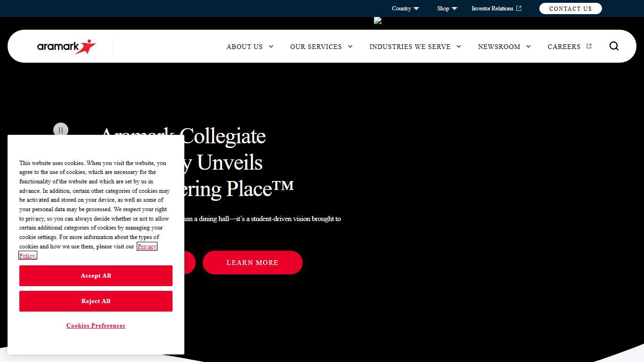Click the Learn More button
This screenshot has width=644, height=362.
[252, 263]
